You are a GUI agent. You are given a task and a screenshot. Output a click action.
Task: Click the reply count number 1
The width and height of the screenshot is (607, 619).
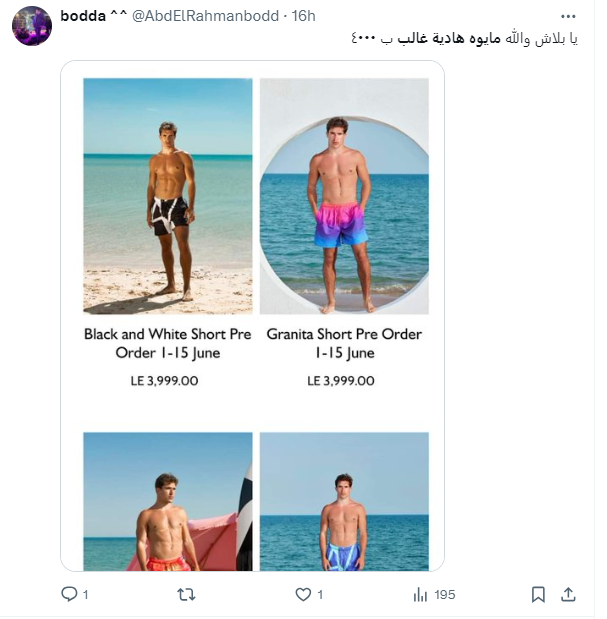click(86, 594)
